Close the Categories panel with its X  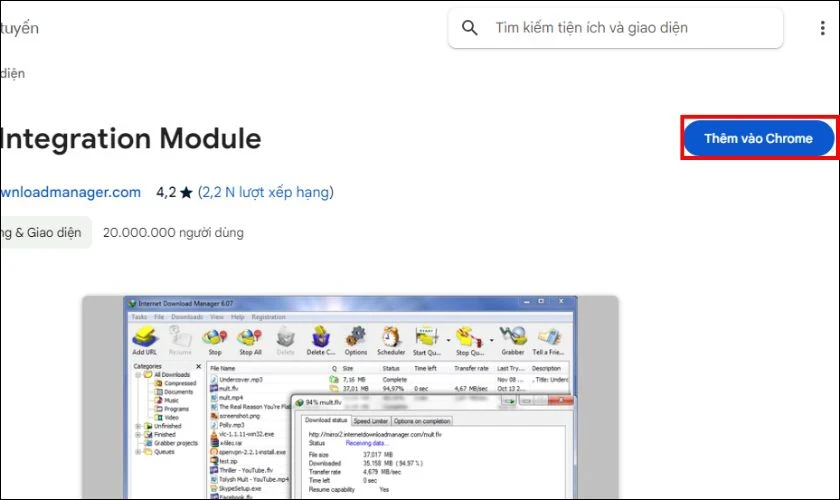click(198, 366)
